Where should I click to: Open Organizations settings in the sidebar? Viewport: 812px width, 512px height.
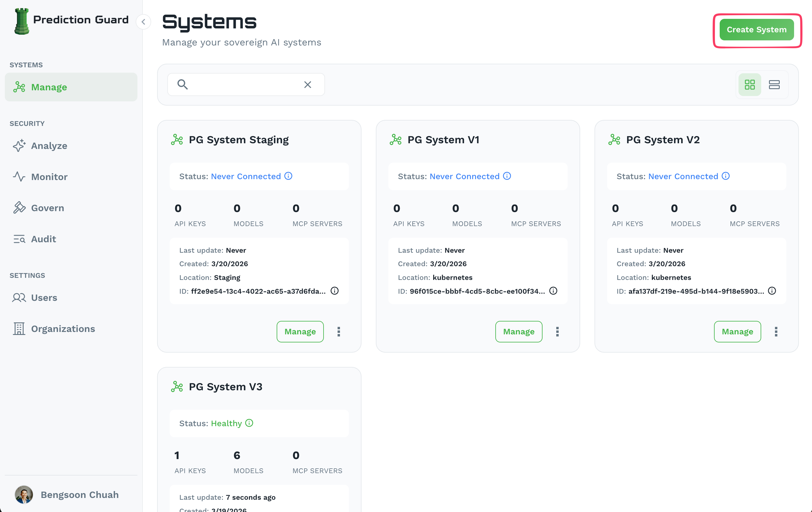[63, 328]
